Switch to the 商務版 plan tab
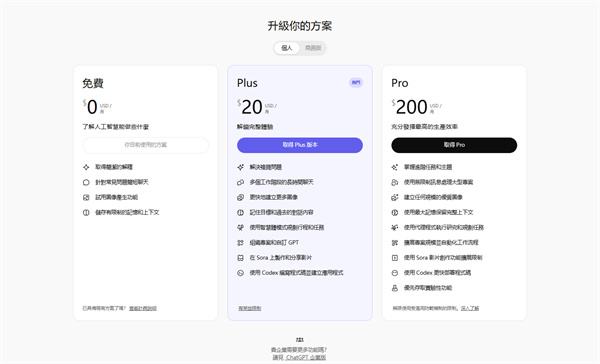Image resolution: width=600 pixels, height=364 pixels. 313,48
